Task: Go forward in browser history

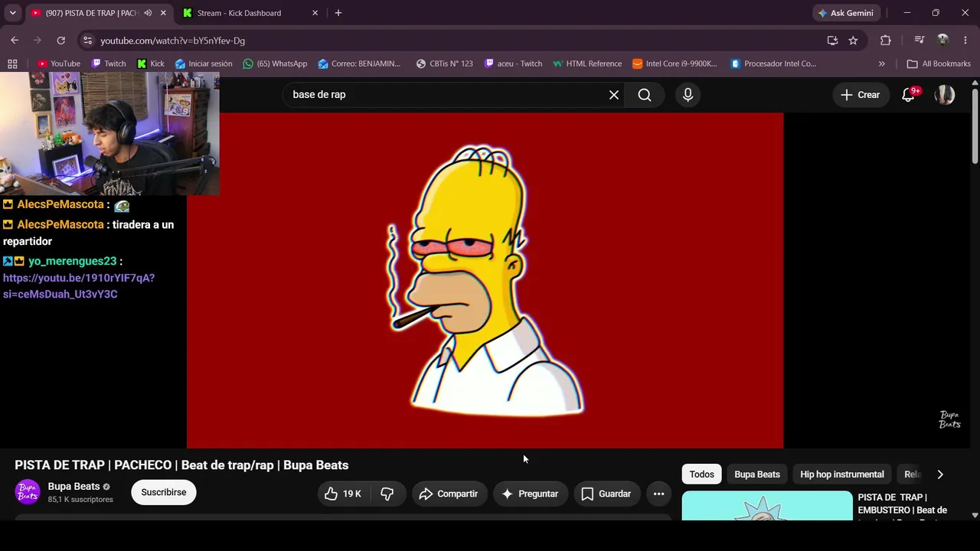Action: [38, 41]
